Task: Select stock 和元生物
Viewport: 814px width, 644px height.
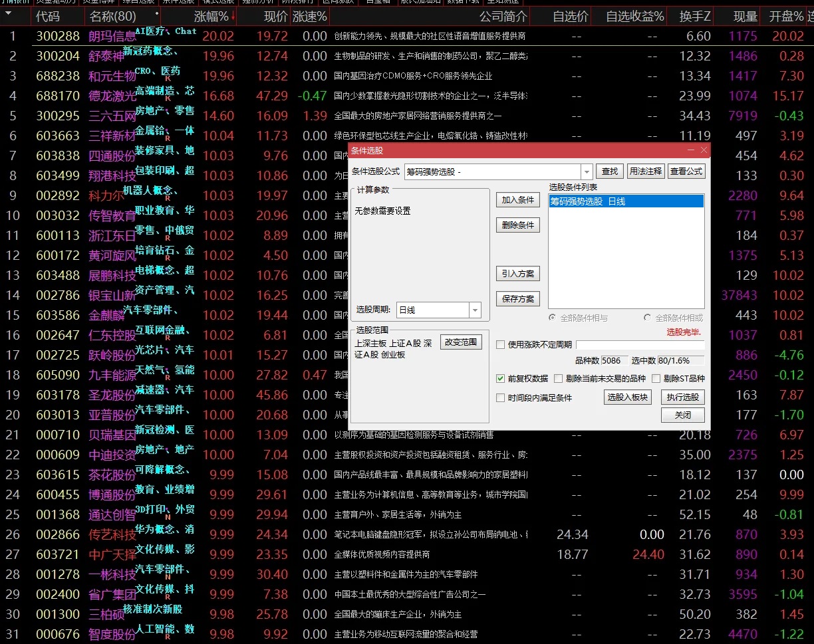Action: 112,76
